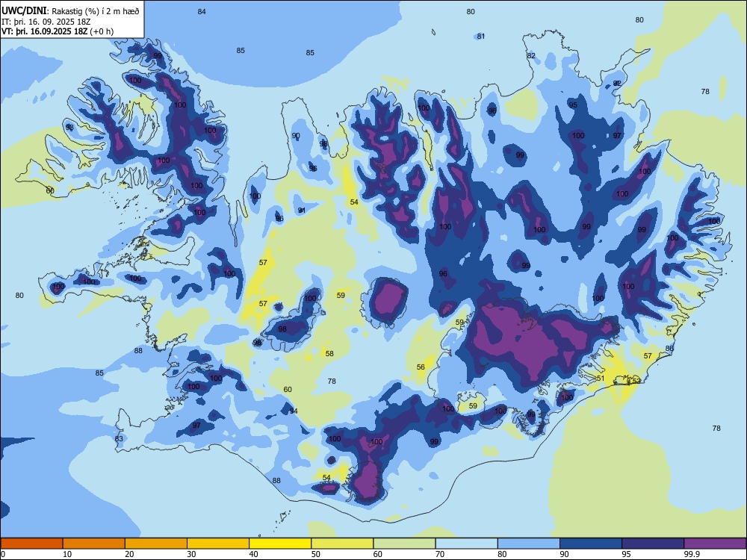The height and width of the screenshot is (560, 747).
Task: Select the orange 10–20 legend swatch
Action: point(94,544)
